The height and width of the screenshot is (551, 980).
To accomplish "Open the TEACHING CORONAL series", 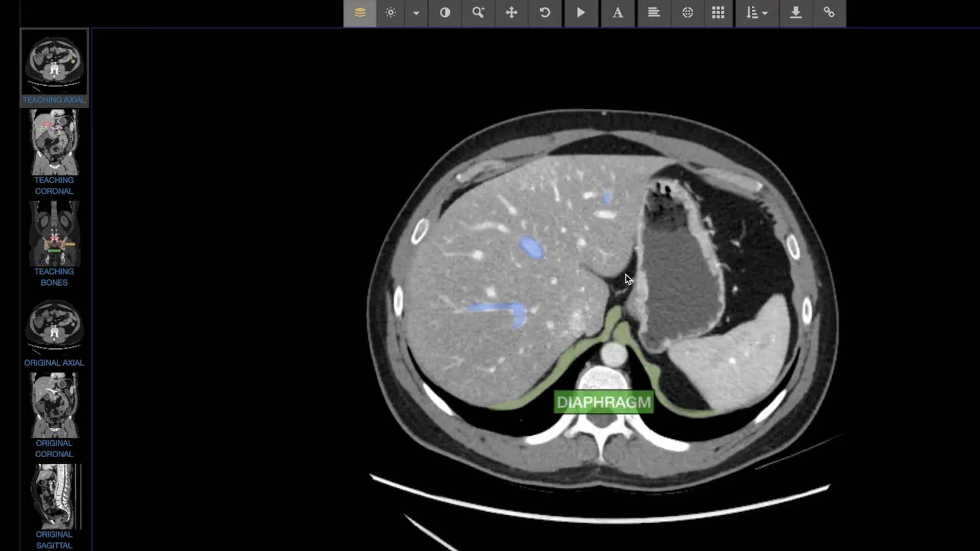I will pos(54,153).
